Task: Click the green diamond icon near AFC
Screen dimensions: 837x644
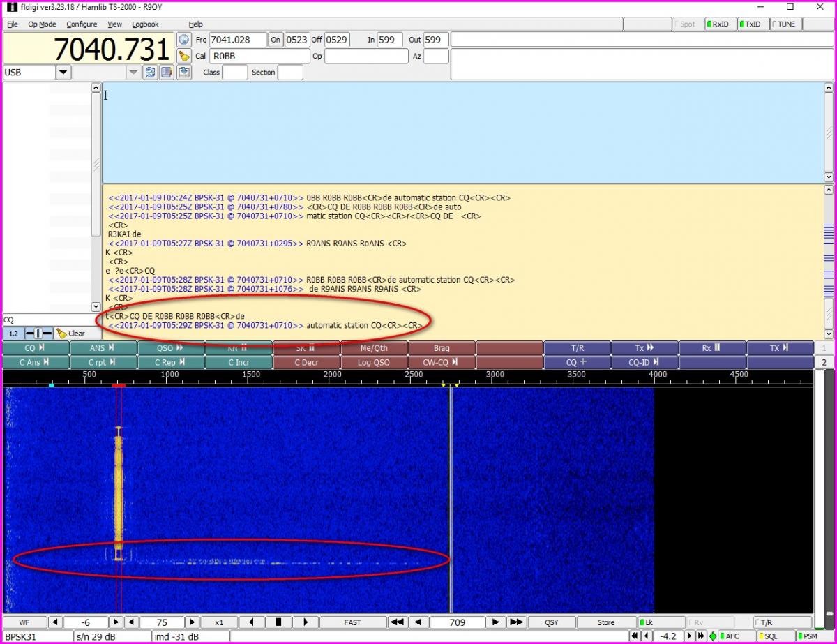Action: (713, 636)
